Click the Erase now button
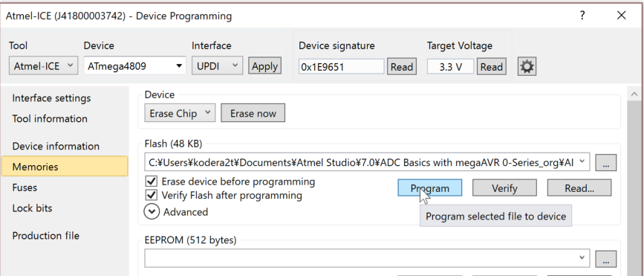The image size is (644, 276). coord(253,113)
